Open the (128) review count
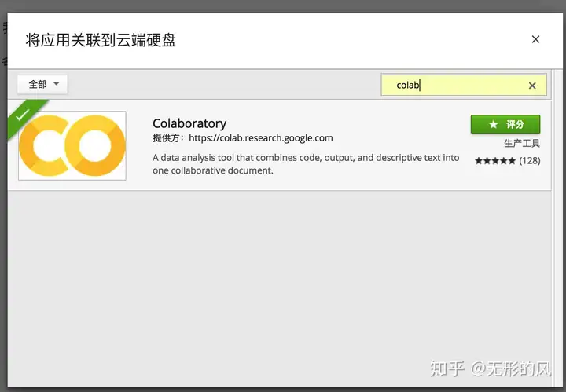The image size is (566, 392). pyautogui.click(x=530, y=161)
